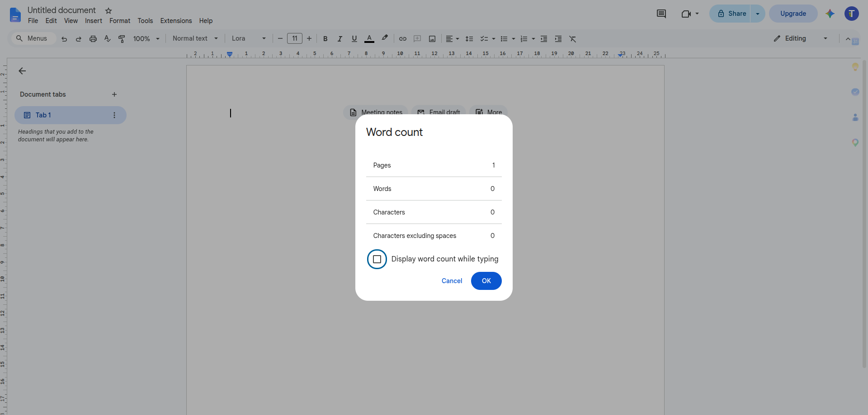
Task: Open the Extensions menu
Action: (176, 21)
